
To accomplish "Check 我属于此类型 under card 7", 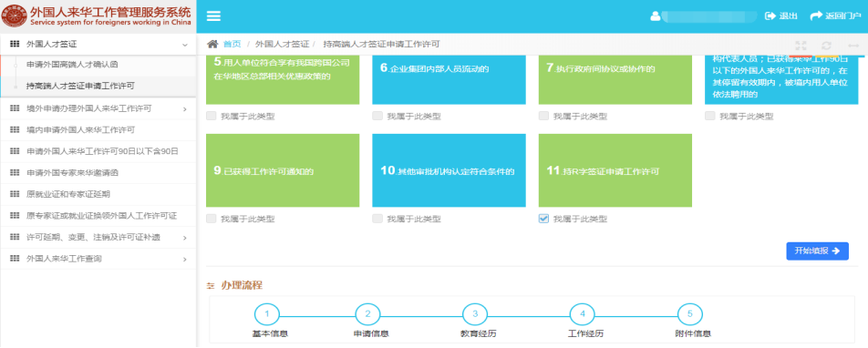I will [543, 117].
